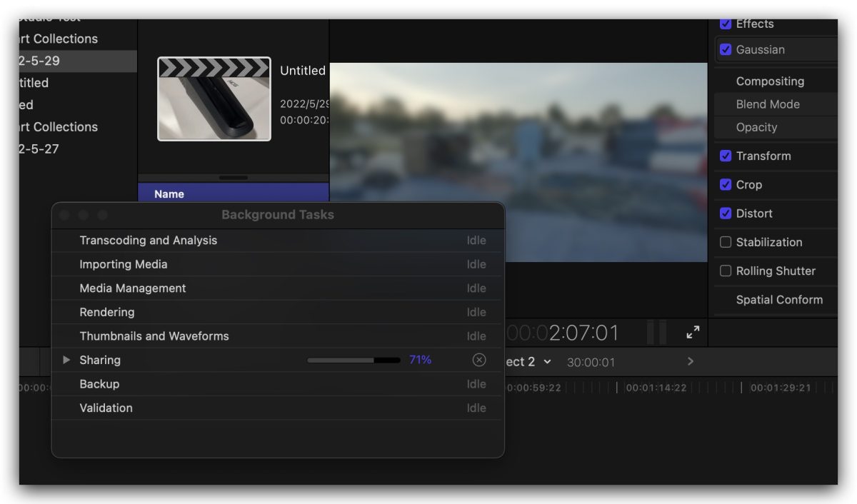
Task: Select the Importing Media task row
Action: click(x=278, y=264)
